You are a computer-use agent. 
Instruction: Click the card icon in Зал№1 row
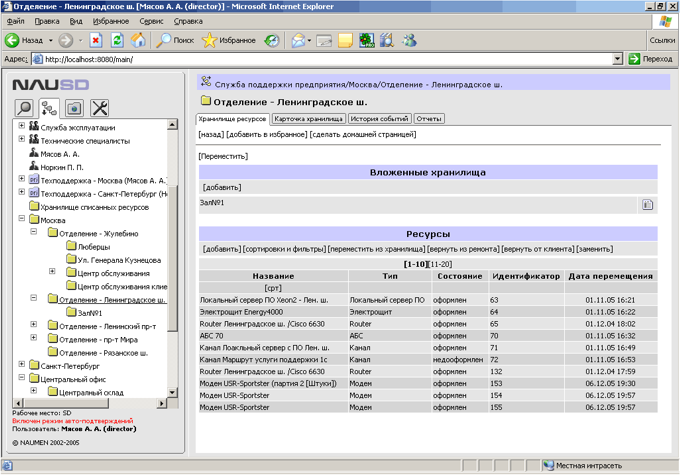point(647,205)
